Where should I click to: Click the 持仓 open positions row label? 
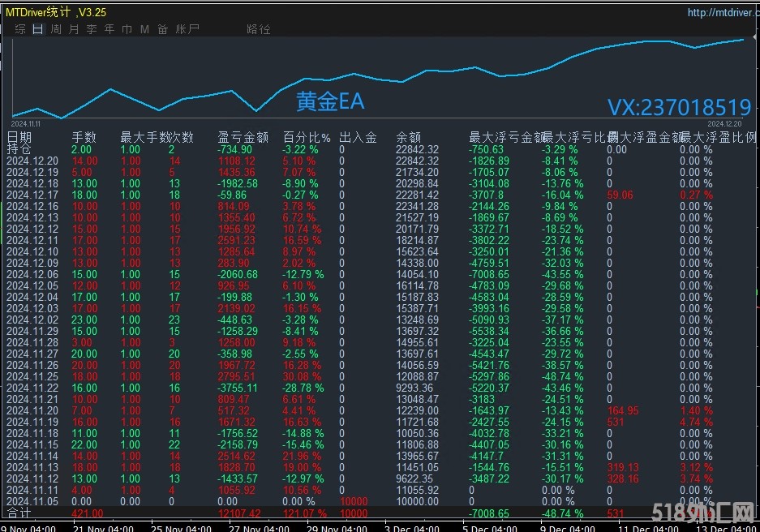[x=19, y=148]
